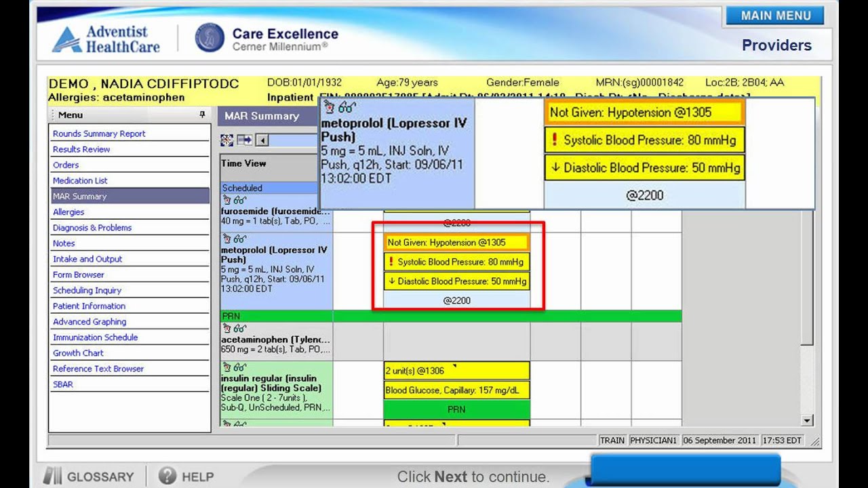Screen dimensions: 868x488
Task: Click the blue arrow MAR toolbar icon
Action: pos(244,140)
